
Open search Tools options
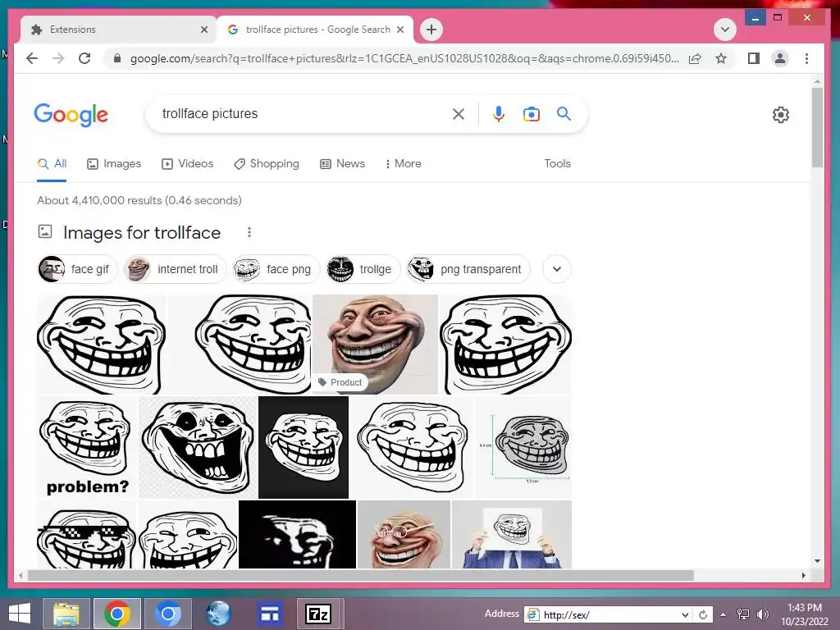[x=557, y=164]
